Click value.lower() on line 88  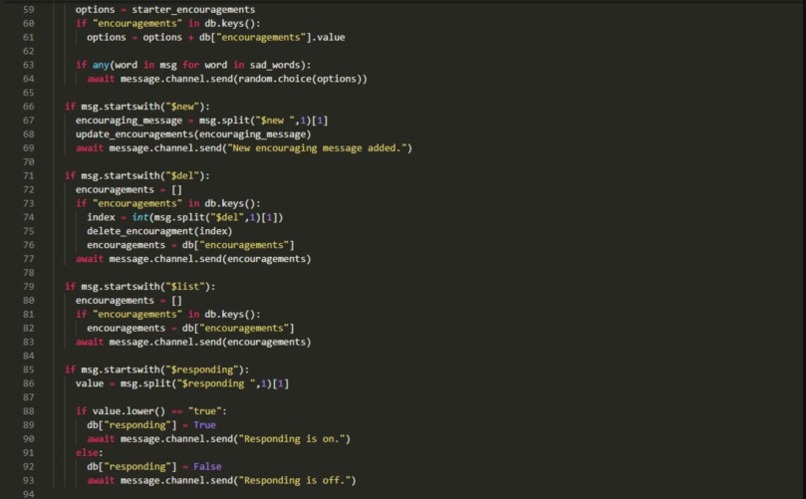point(129,411)
